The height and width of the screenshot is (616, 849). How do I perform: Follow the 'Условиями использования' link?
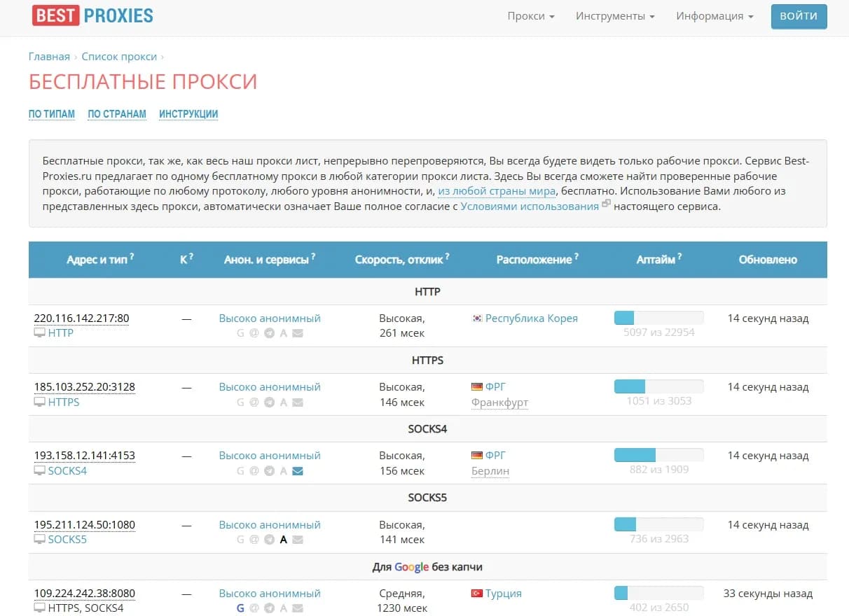click(x=530, y=206)
